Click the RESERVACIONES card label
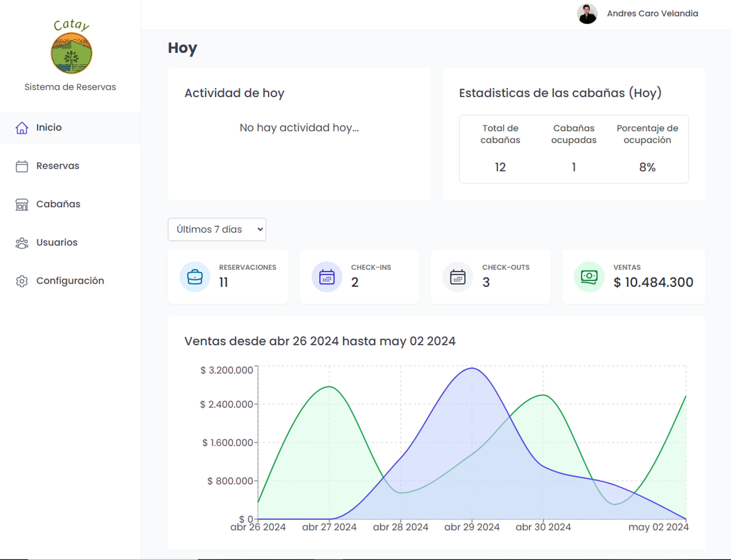 (248, 267)
